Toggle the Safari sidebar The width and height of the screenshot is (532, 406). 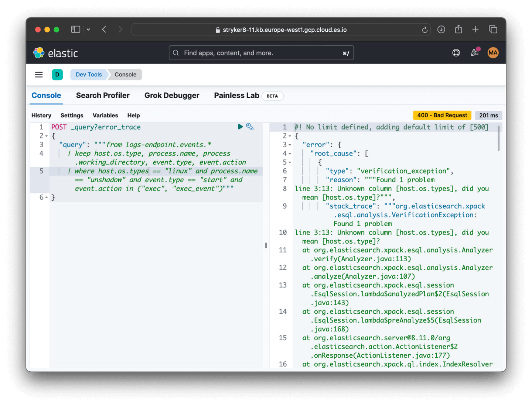75,30
